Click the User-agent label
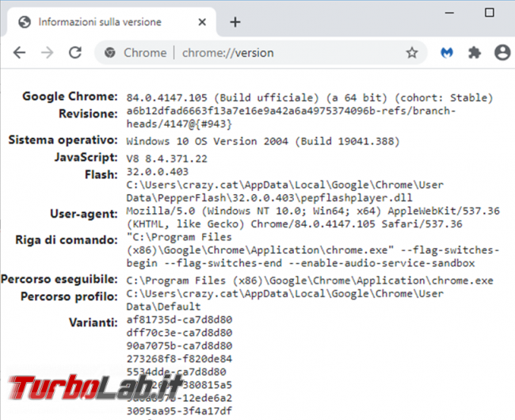The height and width of the screenshot is (420, 515). [x=84, y=214]
